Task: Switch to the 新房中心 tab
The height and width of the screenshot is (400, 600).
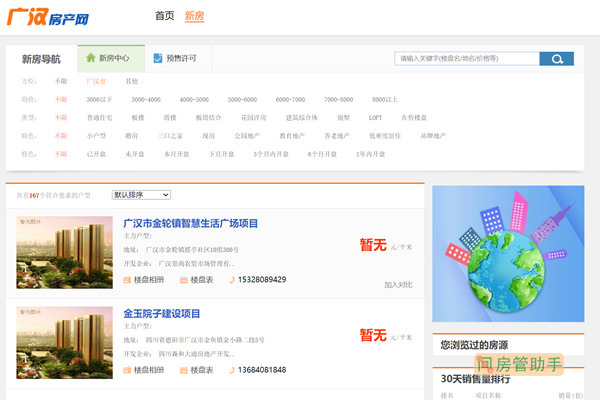Action: (x=111, y=58)
